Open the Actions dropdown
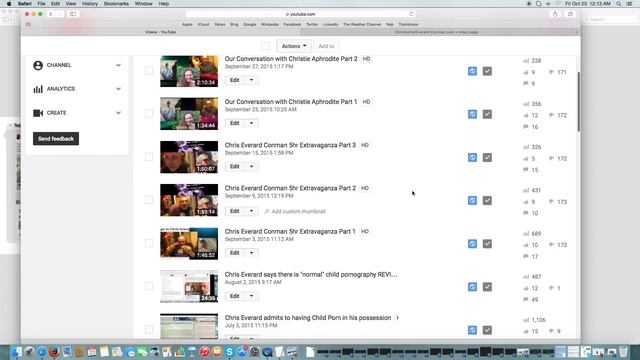This screenshot has width=640, height=360. [x=294, y=46]
